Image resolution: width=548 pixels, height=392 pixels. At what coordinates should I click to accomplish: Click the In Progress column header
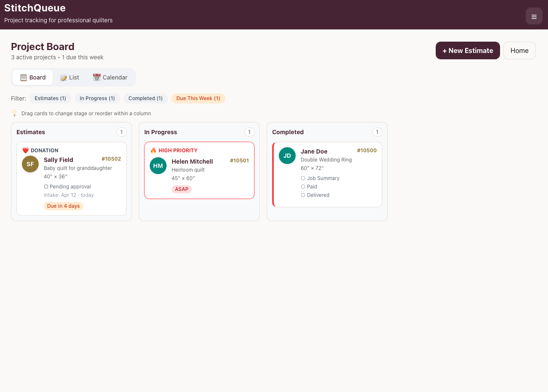(161, 132)
